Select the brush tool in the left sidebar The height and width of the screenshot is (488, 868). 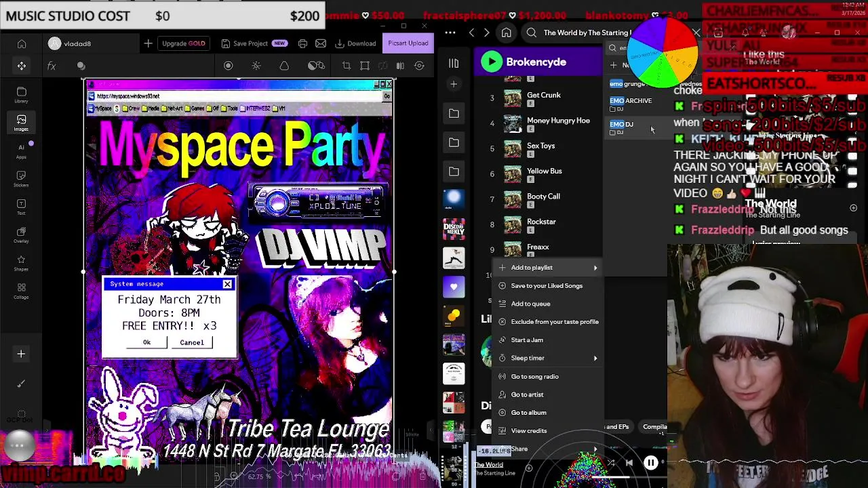(21, 384)
